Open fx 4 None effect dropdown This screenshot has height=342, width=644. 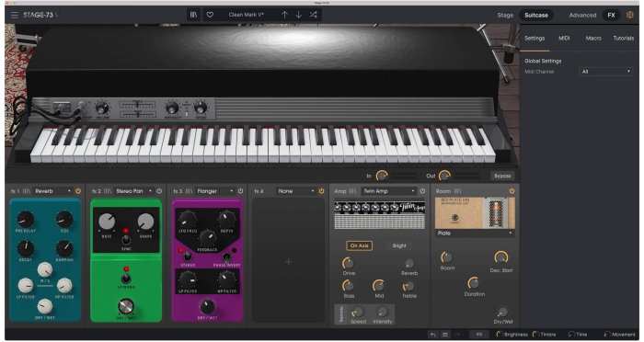click(x=295, y=191)
